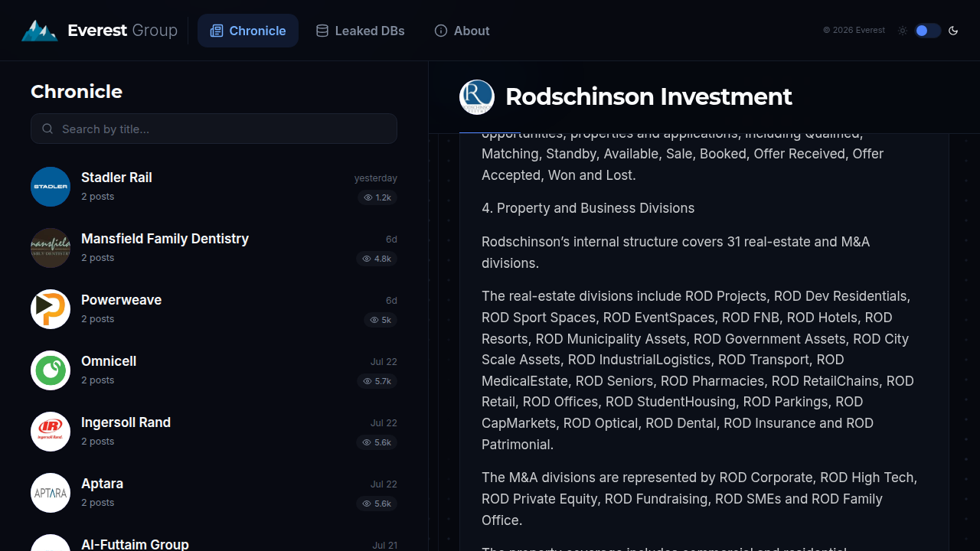Click the Everest mountain logo icon

click(40, 31)
